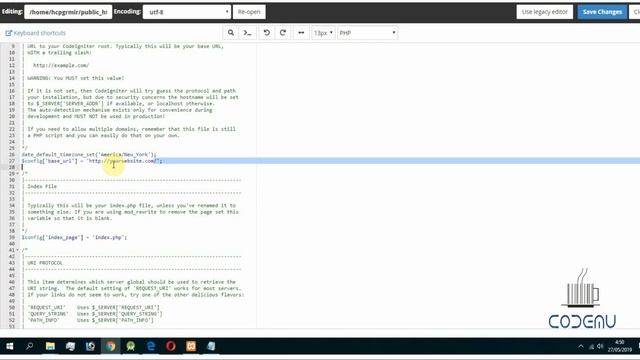Toggle line wrap arrows icon
Screen dimensions: 640x360
click(301, 33)
